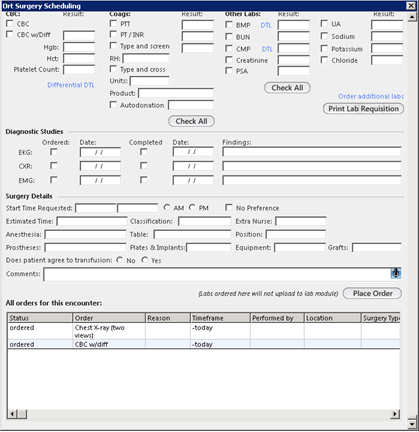
Task: Choose PM for start time
Action: tap(192, 207)
